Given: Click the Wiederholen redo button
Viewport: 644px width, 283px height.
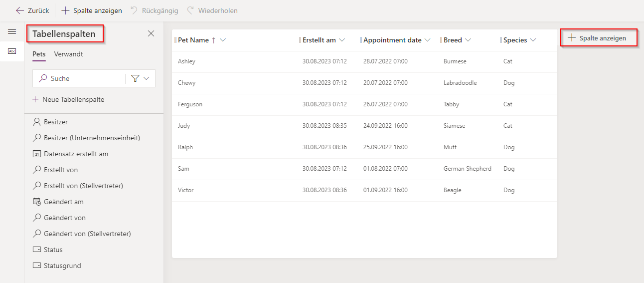Looking at the screenshot, I should pyautogui.click(x=212, y=10).
